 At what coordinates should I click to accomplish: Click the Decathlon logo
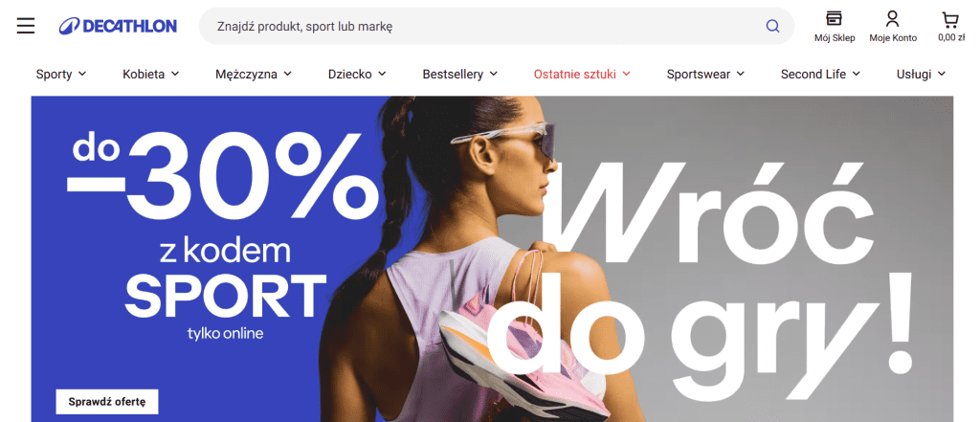(118, 26)
